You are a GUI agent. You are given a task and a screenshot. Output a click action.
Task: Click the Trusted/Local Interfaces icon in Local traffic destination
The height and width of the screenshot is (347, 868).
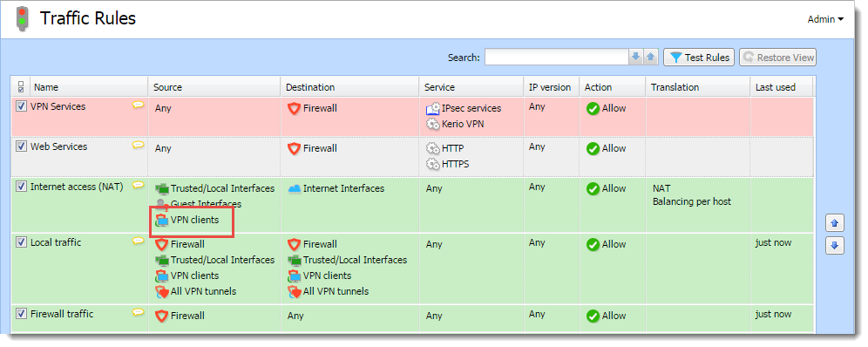295,260
